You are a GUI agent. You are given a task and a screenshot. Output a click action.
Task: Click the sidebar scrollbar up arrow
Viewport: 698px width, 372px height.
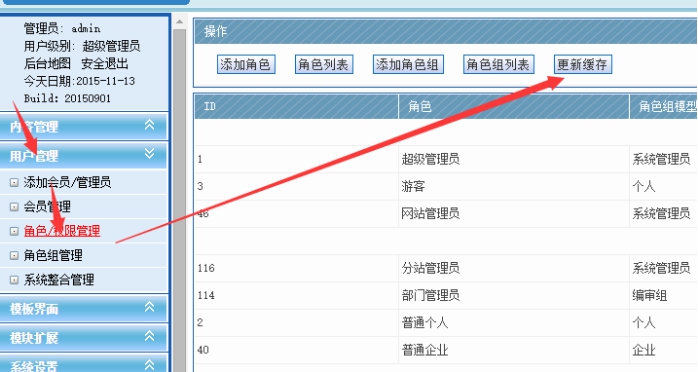179,21
